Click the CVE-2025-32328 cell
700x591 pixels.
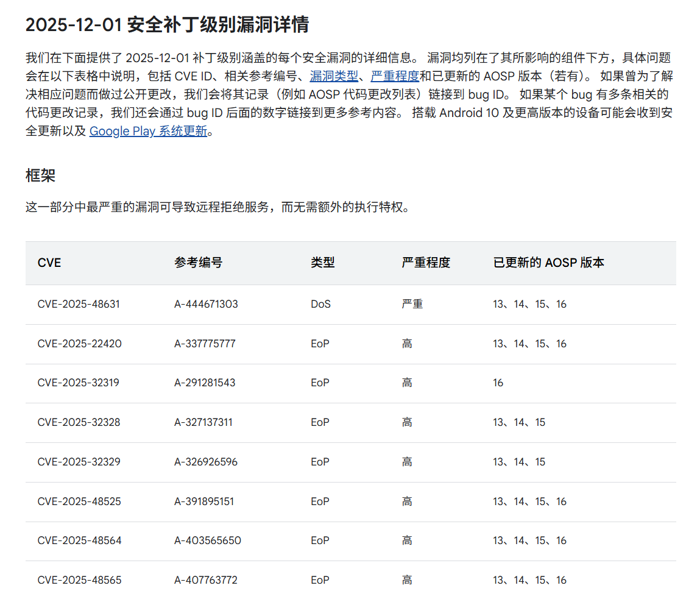pos(79,422)
